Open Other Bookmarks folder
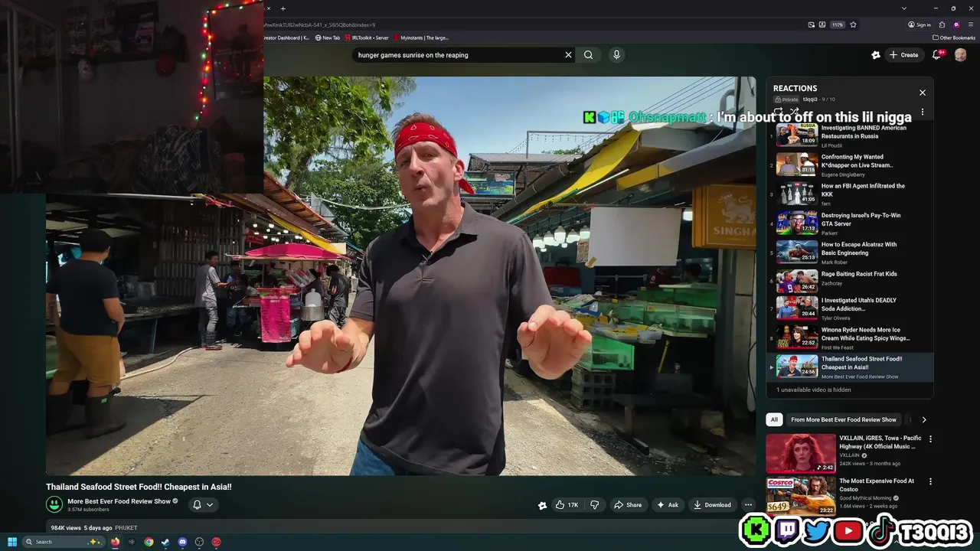 [x=954, y=37]
